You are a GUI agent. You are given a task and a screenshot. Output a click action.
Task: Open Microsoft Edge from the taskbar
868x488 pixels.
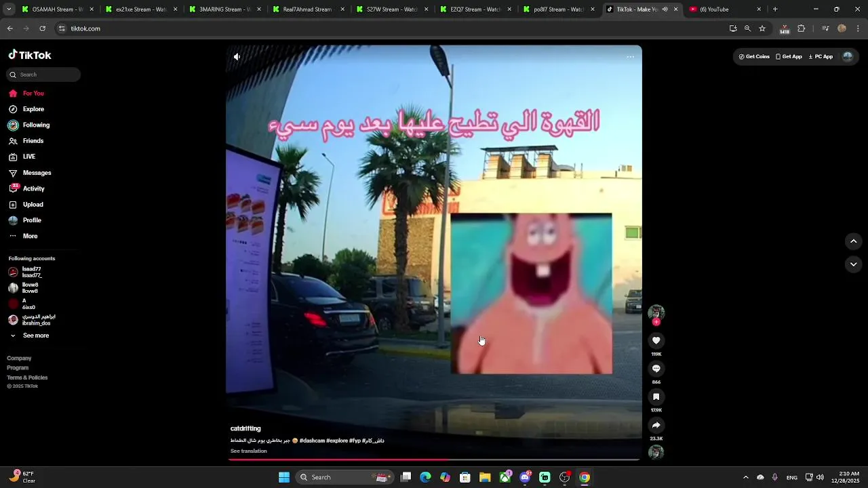(x=425, y=477)
